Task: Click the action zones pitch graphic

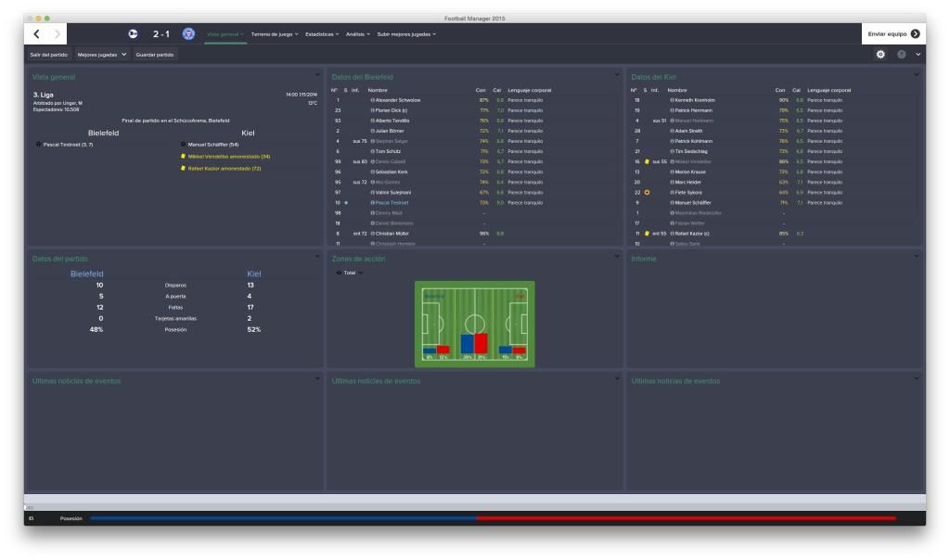Action: pos(474,324)
